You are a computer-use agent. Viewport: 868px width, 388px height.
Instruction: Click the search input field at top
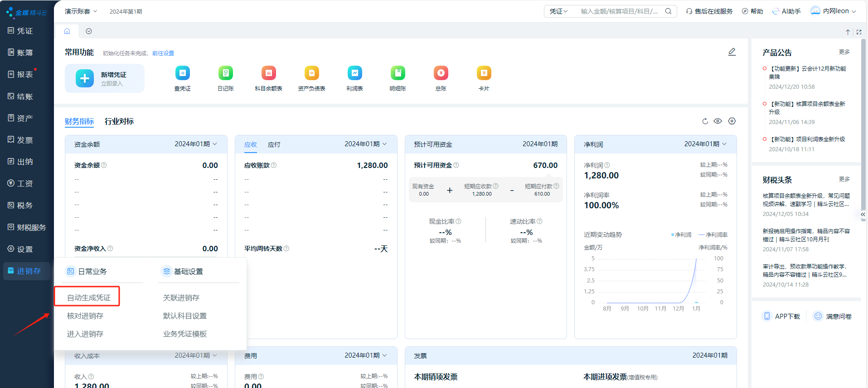point(619,11)
